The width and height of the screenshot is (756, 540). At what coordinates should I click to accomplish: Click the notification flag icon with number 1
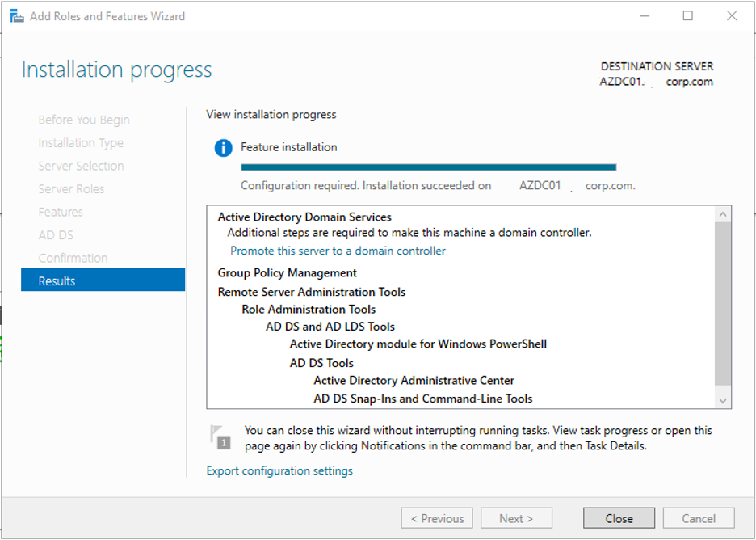click(220, 437)
